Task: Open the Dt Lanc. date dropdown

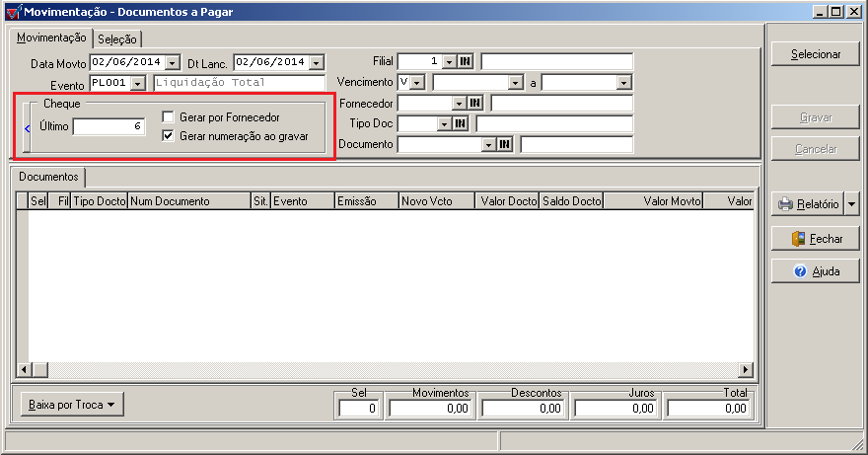Action: click(x=317, y=62)
